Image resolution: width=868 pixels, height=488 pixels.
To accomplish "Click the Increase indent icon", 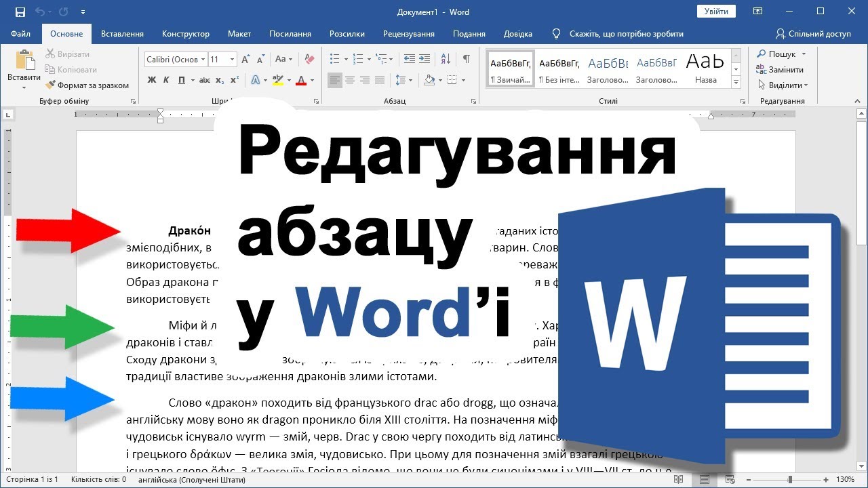I will [425, 60].
